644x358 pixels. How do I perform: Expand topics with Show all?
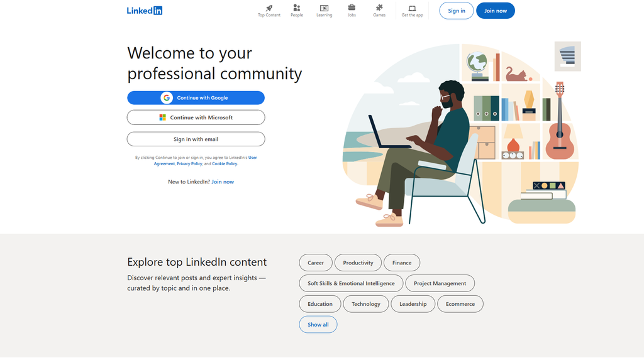pyautogui.click(x=318, y=324)
